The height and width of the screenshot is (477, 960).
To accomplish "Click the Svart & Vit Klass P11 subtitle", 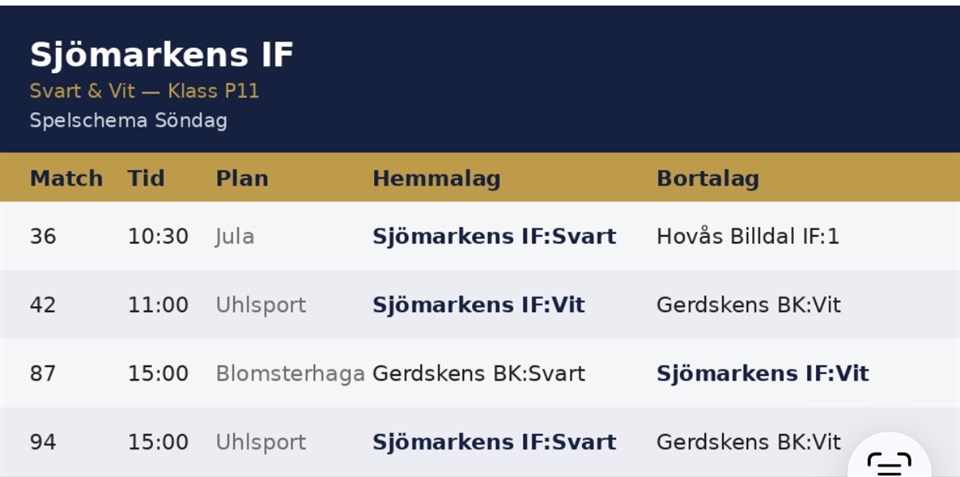I will [144, 91].
